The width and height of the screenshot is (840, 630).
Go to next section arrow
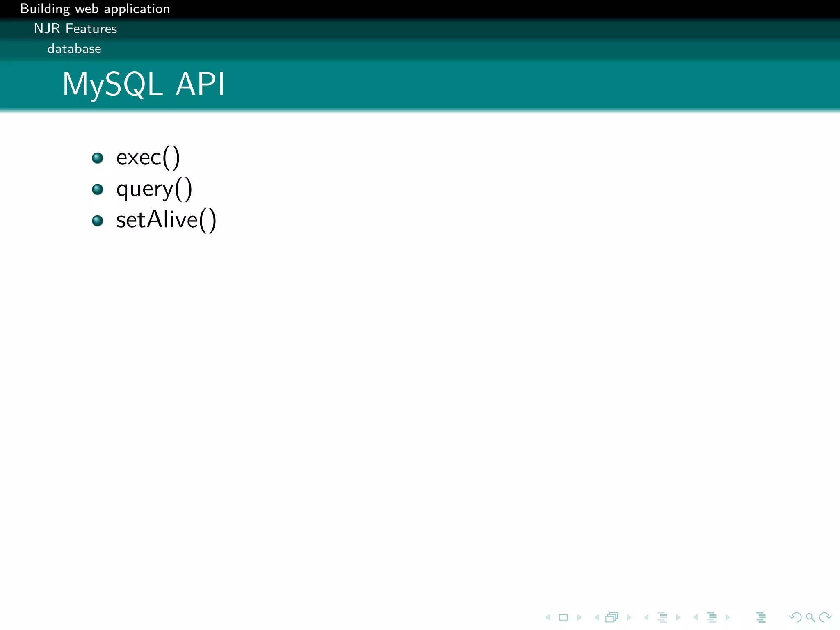click(x=728, y=617)
